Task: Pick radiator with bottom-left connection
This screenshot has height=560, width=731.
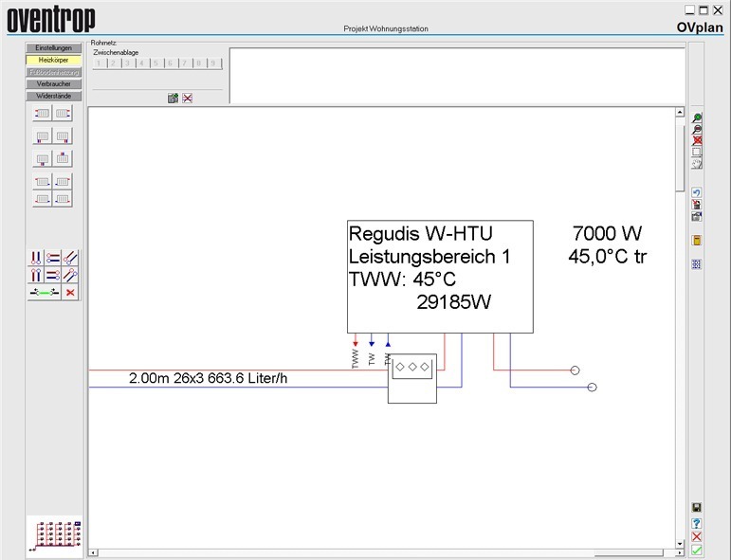Action: pos(43,136)
